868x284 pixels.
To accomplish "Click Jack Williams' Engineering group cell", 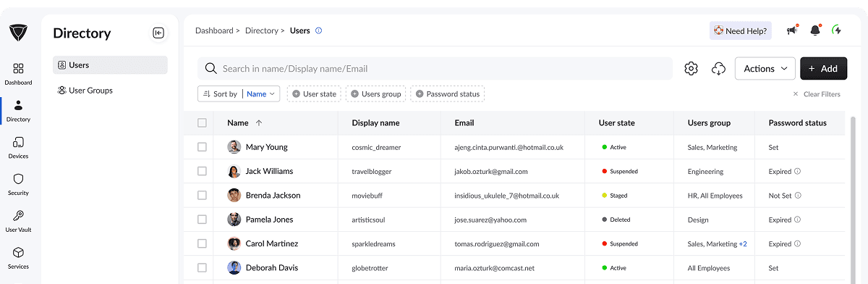I will [x=705, y=172].
